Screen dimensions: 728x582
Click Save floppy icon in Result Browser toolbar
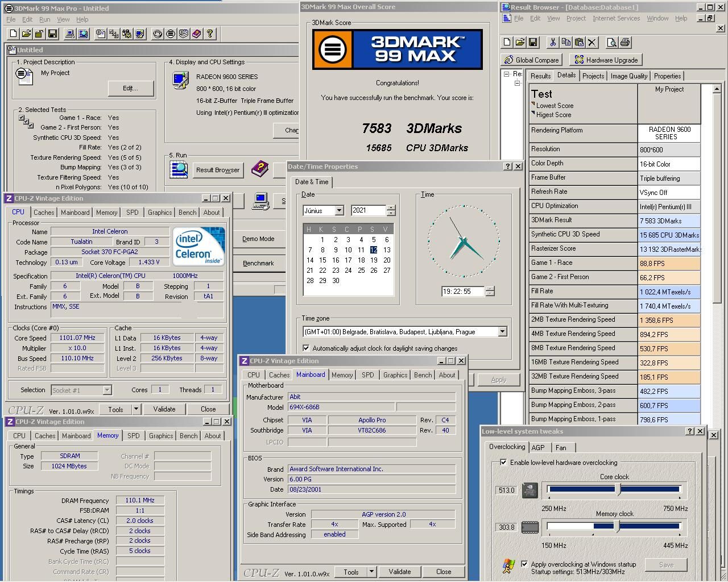coord(533,42)
